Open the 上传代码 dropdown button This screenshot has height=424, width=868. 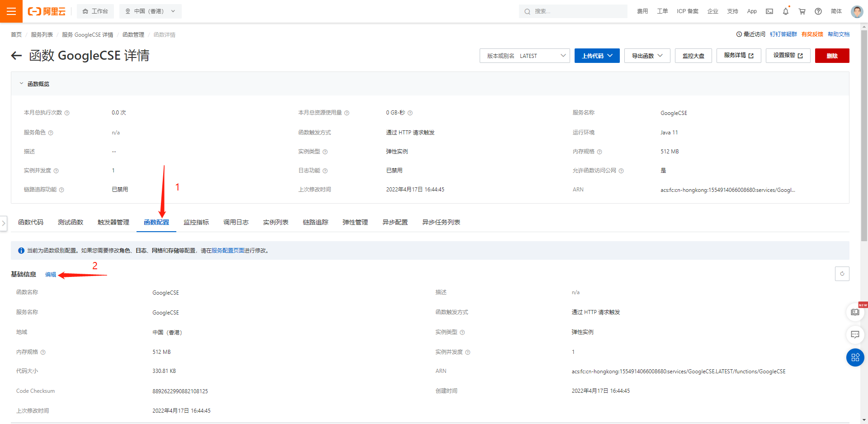point(597,56)
